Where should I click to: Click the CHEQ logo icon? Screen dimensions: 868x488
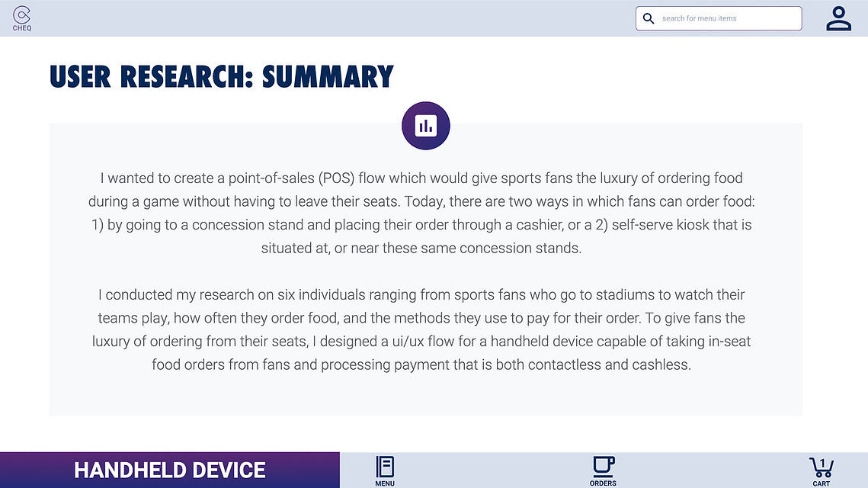coord(21,15)
